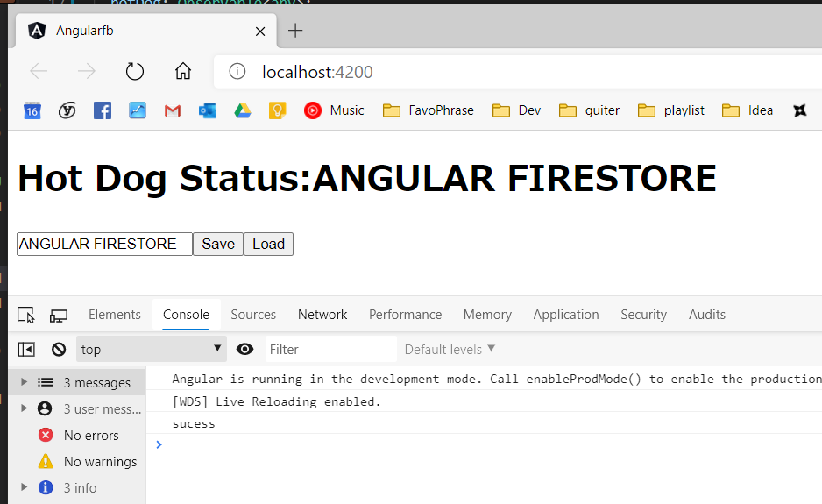Open a new browser tab
The width and height of the screenshot is (822, 504).
(x=295, y=31)
